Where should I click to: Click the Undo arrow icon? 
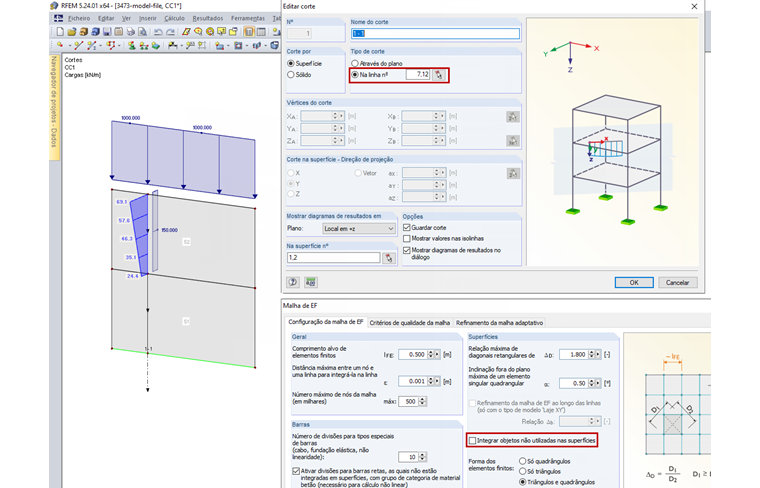158,32
